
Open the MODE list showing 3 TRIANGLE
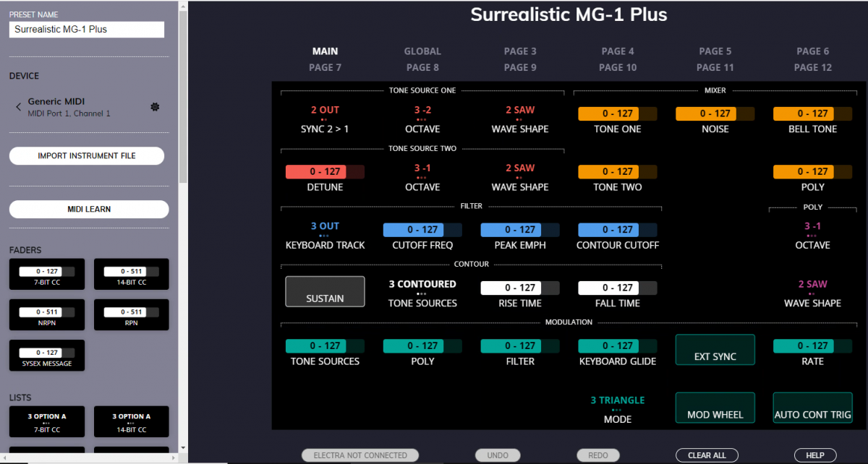click(x=617, y=410)
